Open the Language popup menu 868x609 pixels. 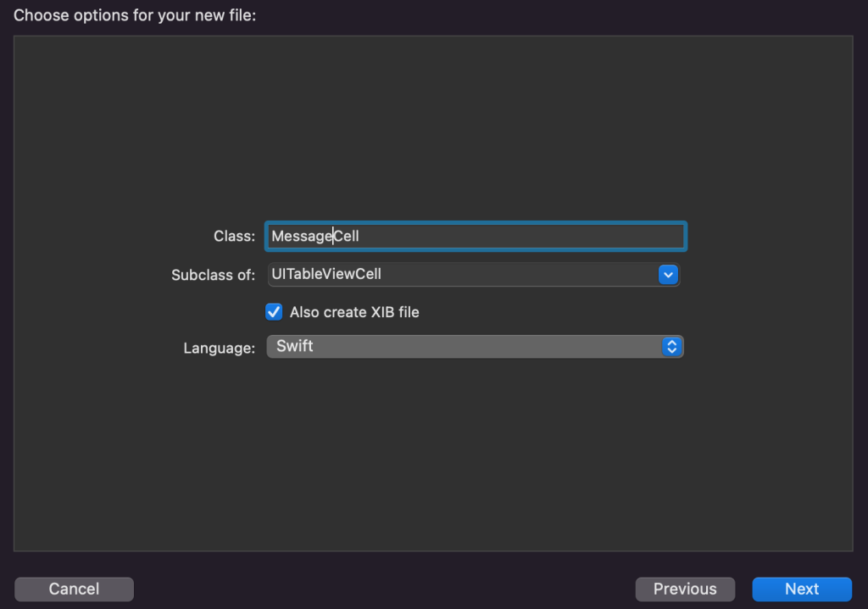pyautogui.click(x=475, y=347)
